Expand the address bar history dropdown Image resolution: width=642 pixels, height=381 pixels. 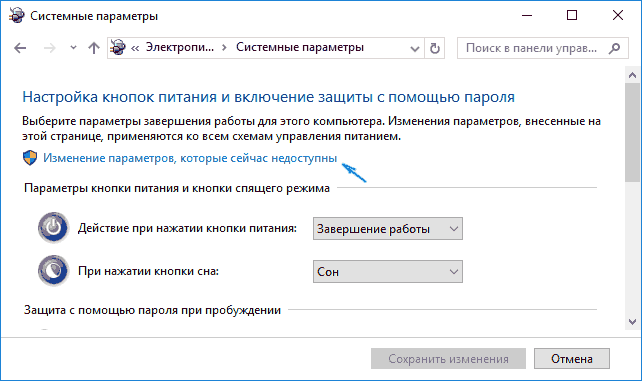tap(415, 49)
